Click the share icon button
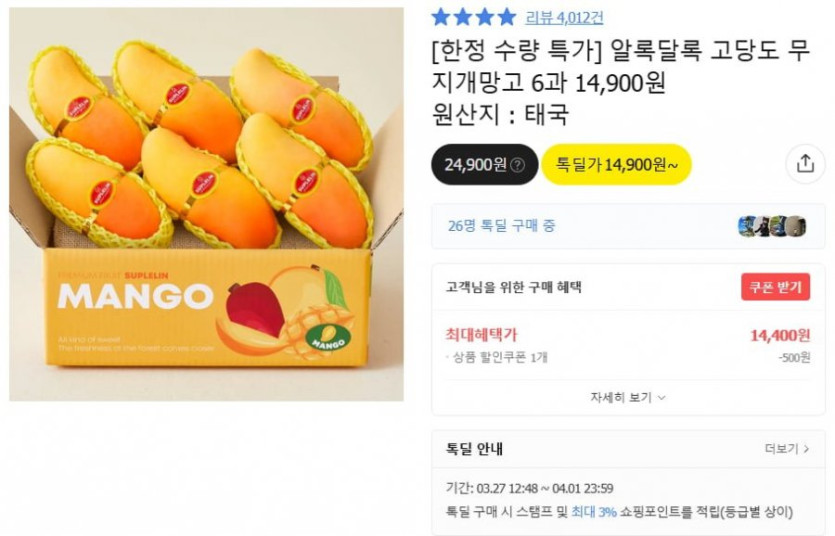 805,165
